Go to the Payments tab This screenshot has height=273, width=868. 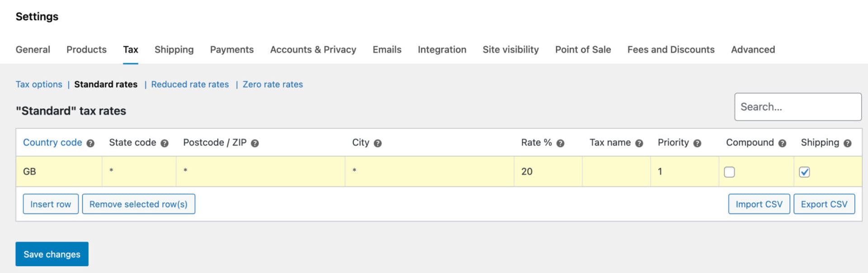click(232, 49)
